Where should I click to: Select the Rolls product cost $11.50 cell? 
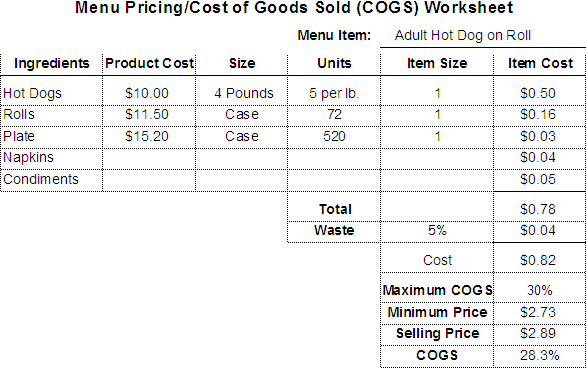point(149,115)
